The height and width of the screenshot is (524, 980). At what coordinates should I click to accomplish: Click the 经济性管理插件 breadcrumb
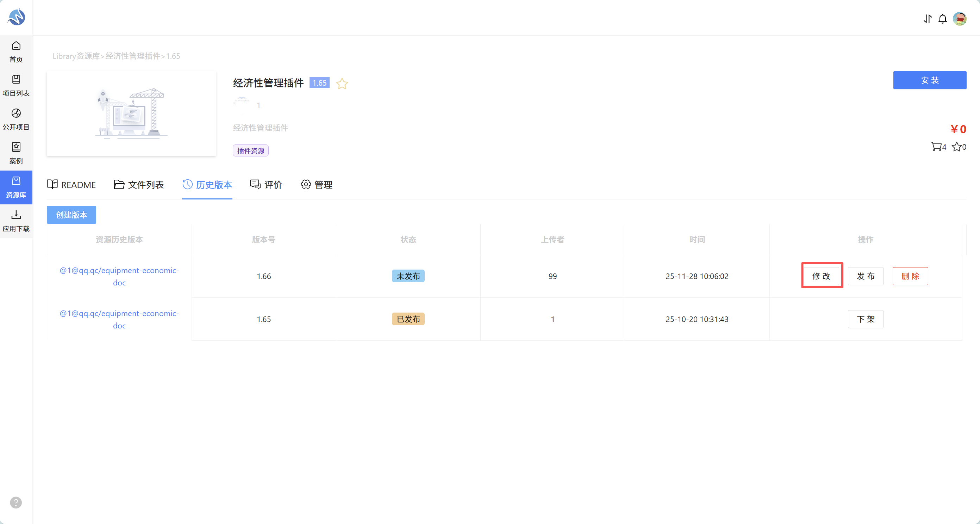(133, 56)
